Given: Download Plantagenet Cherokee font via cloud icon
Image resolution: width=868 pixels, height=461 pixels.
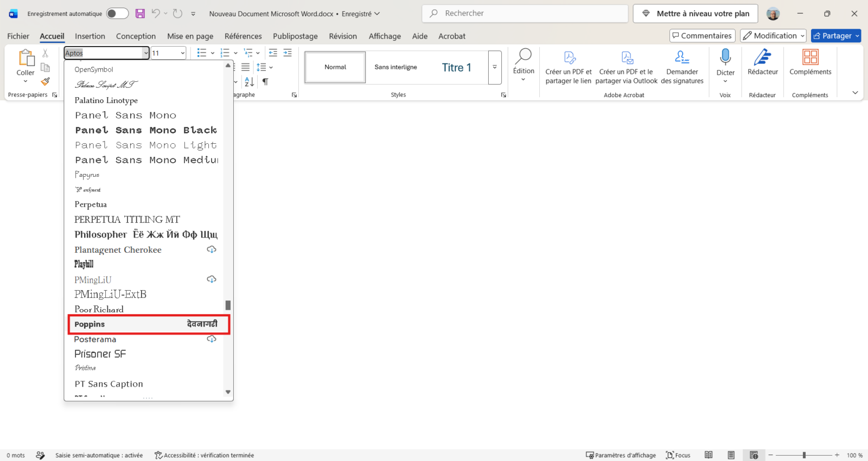Looking at the screenshot, I should click(x=212, y=249).
